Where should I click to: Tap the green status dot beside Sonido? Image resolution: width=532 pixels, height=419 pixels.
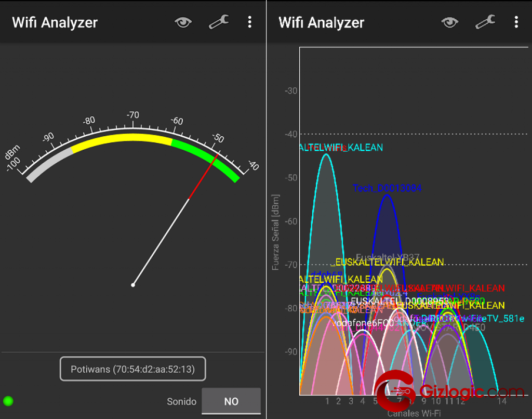click(8, 401)
